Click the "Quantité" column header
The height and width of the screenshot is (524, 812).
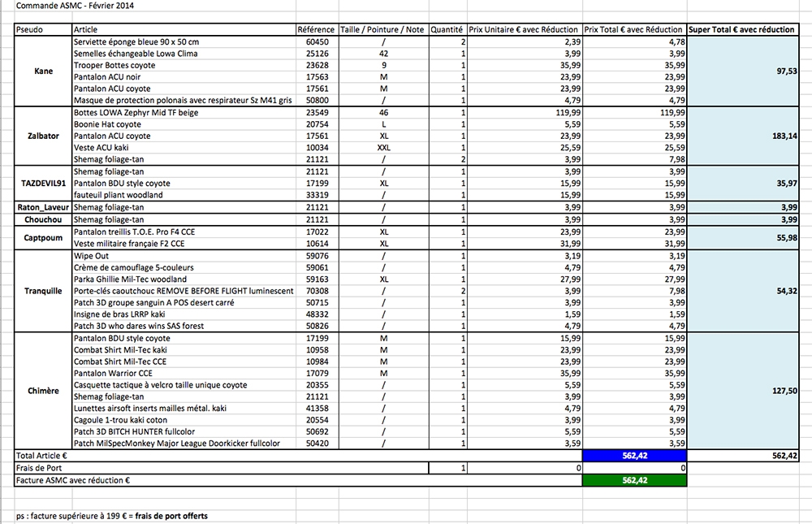point(448,29)
